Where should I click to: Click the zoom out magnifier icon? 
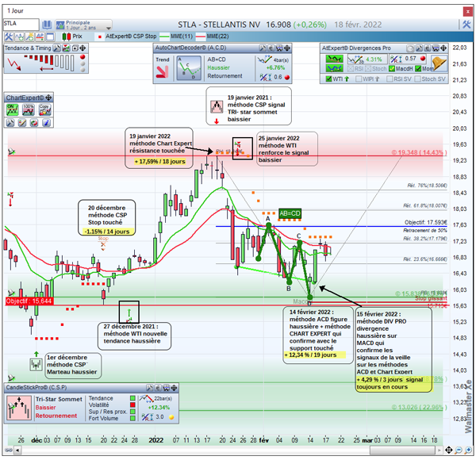(x=459, y=450)
